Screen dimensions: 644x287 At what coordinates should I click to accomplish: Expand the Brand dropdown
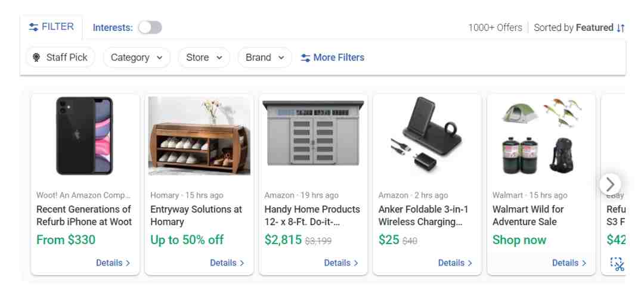pyautogui.click(x=265, y=57)
